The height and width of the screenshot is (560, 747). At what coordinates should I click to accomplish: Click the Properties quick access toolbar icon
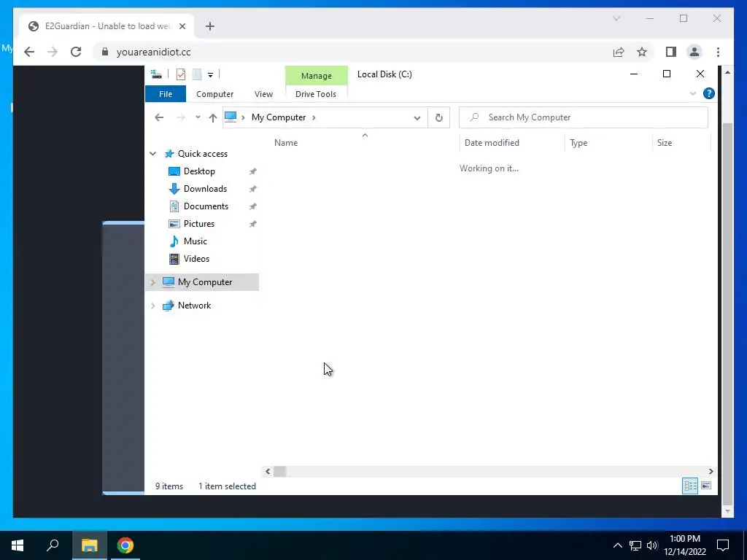(181, 74)
